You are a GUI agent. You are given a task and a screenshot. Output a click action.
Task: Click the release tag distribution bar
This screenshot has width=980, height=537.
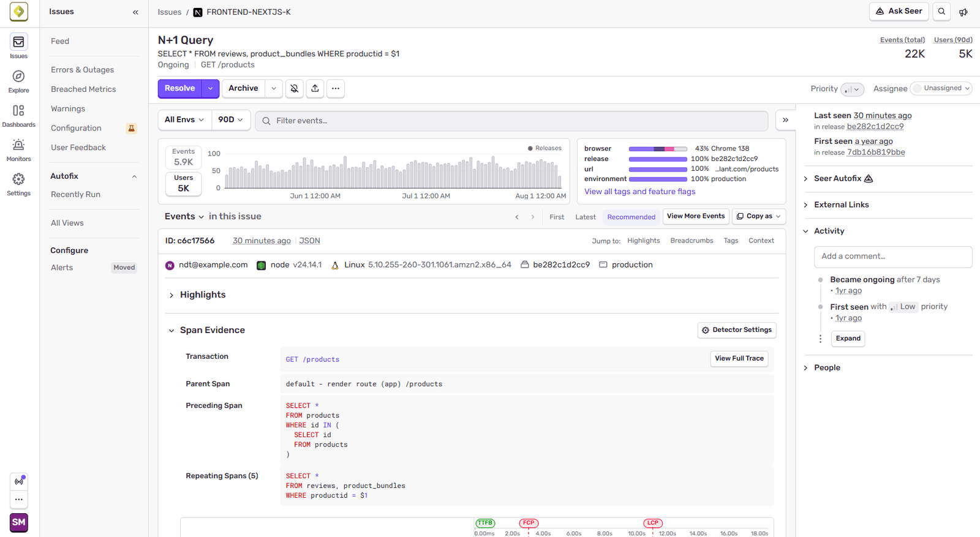tap(658, 159)
